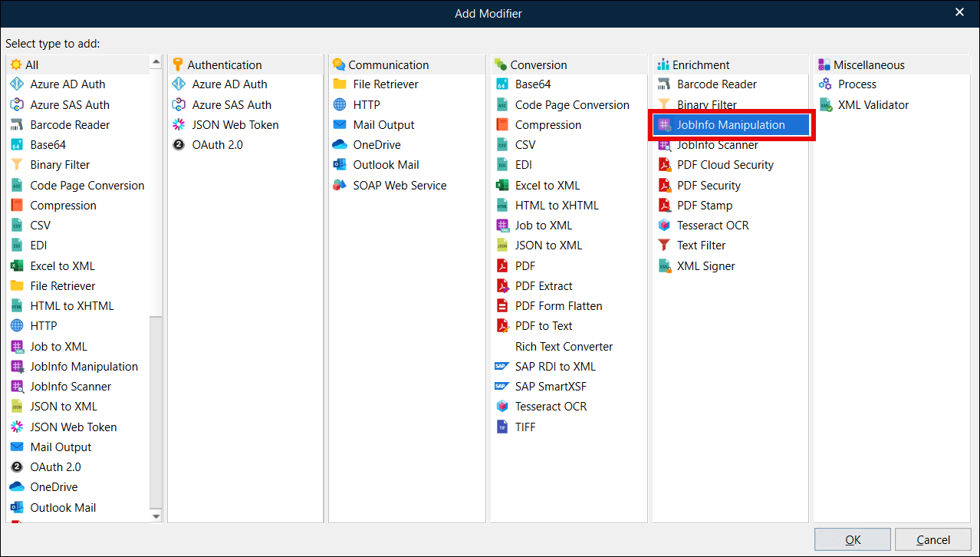Click Base64 icon in Conversion column
The height and width of the screenshot is (557, 980).
[502, 84]
